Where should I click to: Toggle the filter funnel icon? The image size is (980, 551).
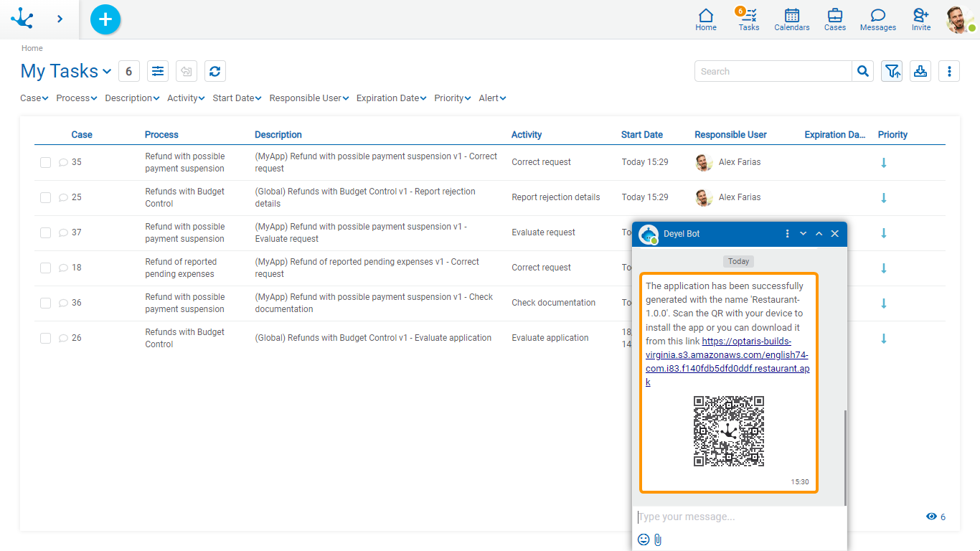pyautogui.click(x=892, y=71)
